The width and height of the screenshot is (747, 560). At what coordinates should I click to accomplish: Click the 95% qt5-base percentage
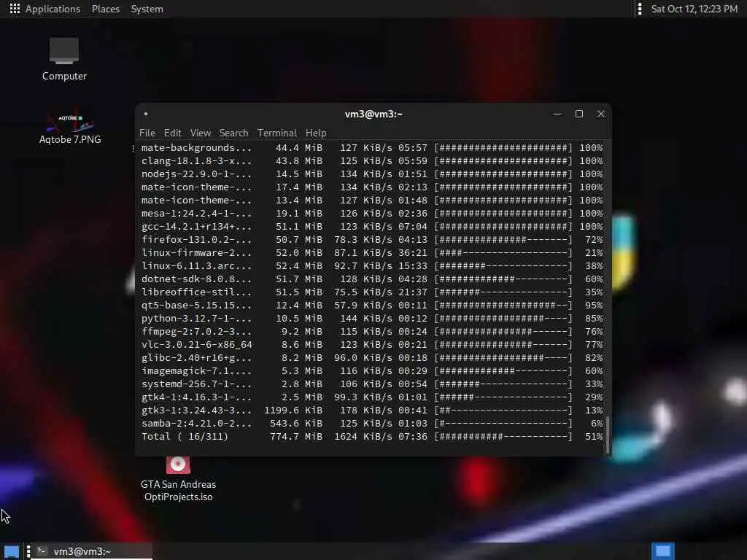click(594, 306)
